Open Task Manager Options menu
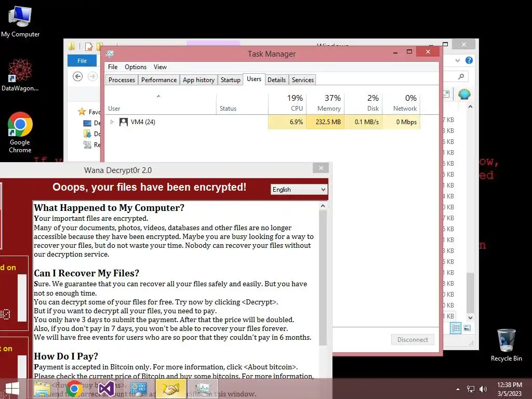Viewport: 532px width, 399px height. click(x=136, y=67)
